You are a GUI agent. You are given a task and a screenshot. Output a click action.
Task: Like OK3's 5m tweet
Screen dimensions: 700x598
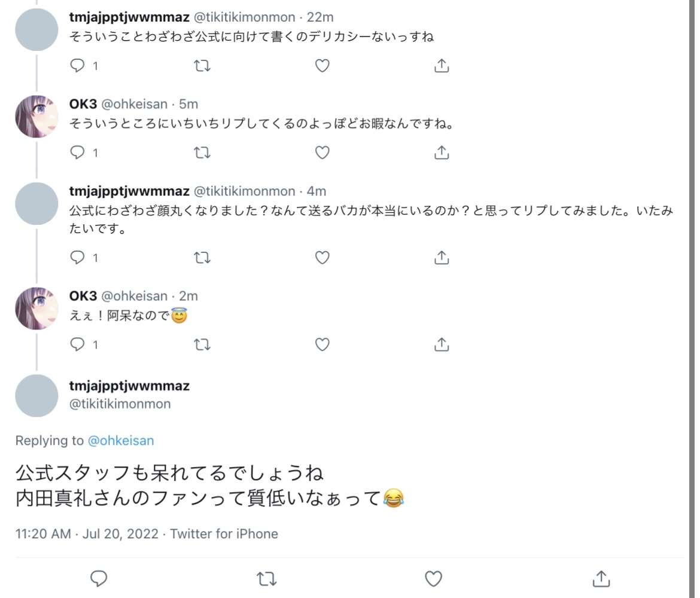coord(322,152)
